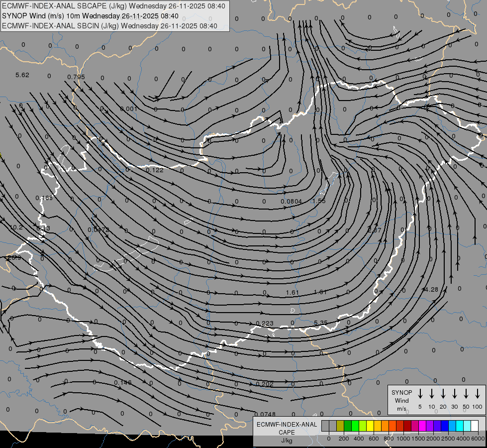
Task: Click the 0.146 value on the map
Action: (x=123, y=382)
